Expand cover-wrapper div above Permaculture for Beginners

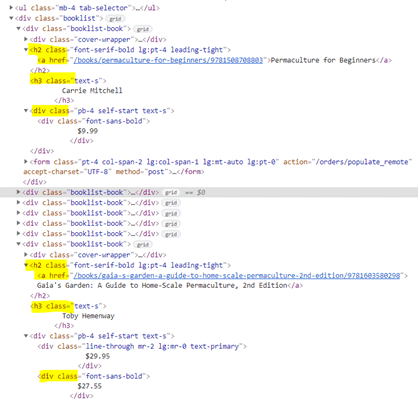point(26,39)
